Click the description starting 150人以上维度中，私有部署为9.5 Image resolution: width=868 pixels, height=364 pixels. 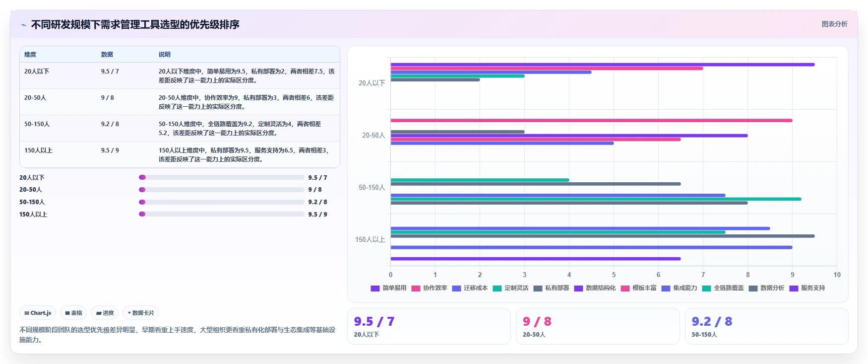(x=244, y=155)
